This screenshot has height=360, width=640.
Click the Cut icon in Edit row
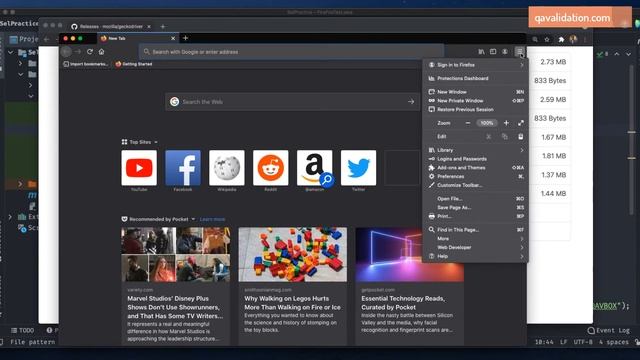tap(489, 136)
